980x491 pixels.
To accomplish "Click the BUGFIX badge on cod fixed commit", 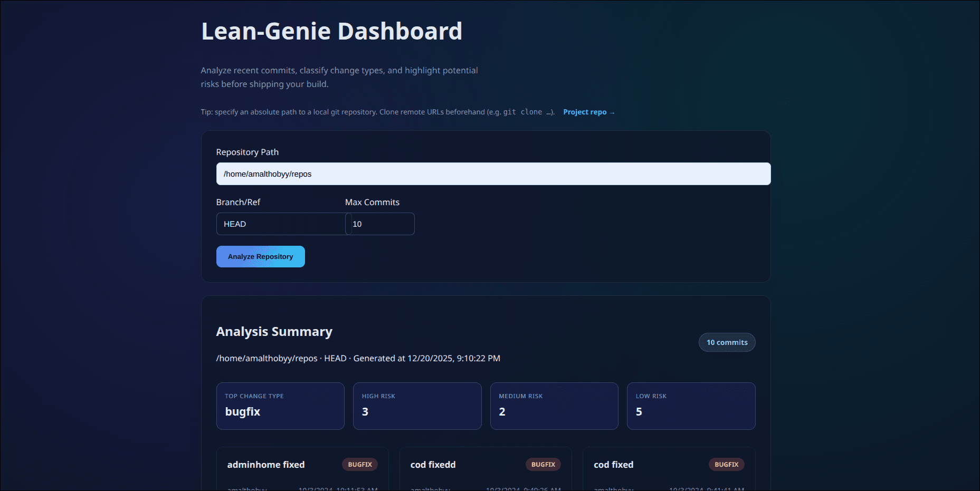I will point(726,464).
